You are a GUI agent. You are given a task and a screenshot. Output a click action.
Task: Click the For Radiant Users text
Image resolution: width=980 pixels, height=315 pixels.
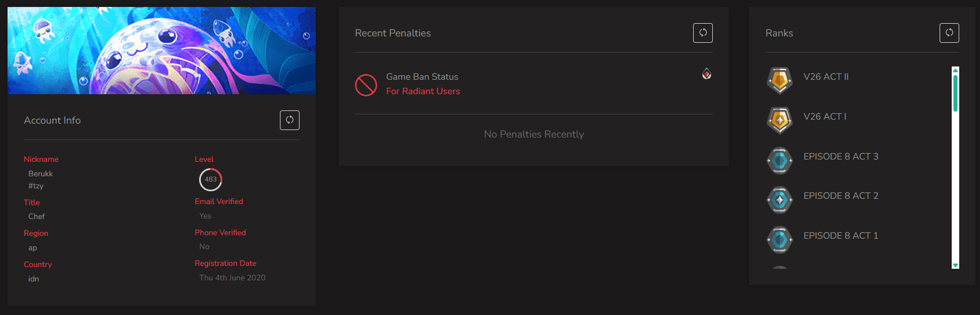(423, 91)
